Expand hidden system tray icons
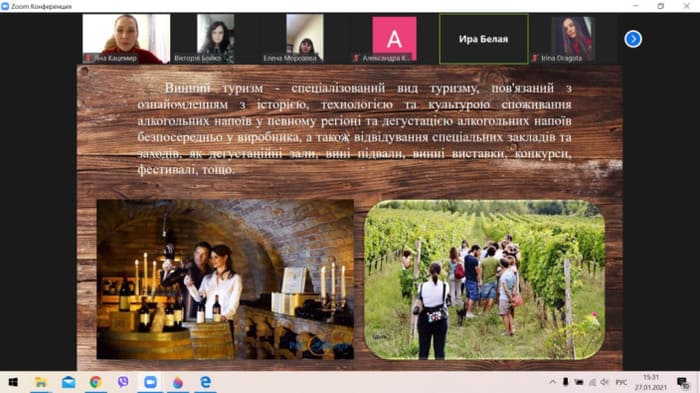Screen dimensions: 700x393 click(x=553, y=382)
